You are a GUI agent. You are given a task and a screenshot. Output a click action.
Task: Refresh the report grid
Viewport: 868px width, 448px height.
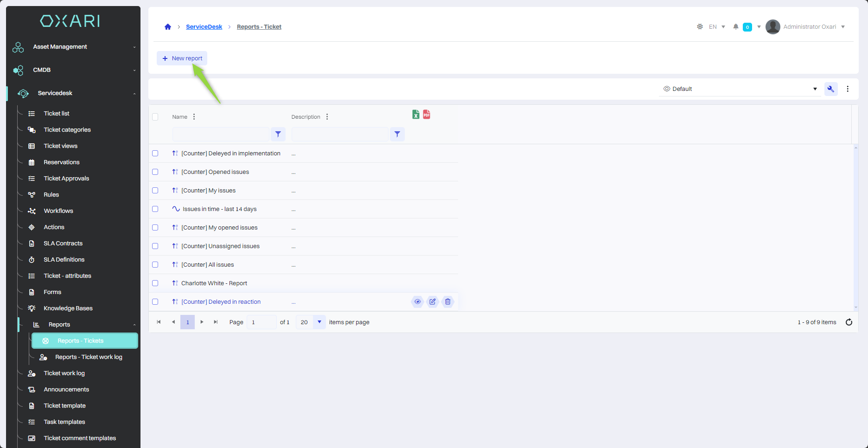(849, 322)
